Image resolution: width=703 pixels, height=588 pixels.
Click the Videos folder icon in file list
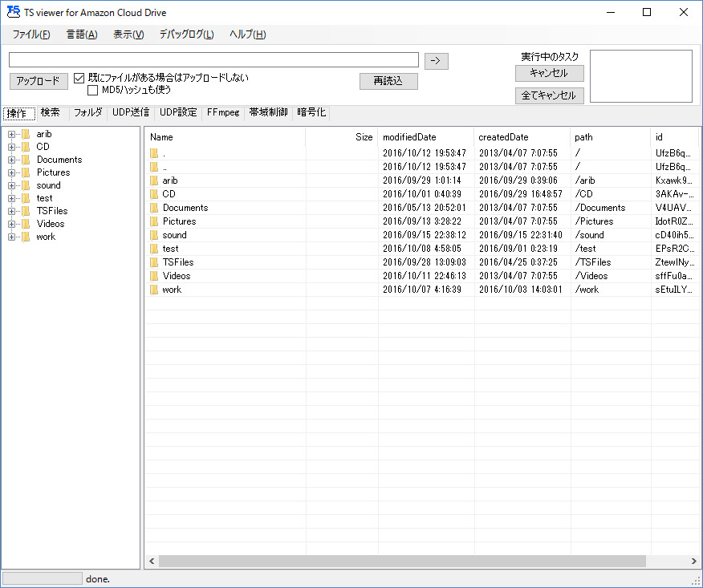[x=154, y=276]
